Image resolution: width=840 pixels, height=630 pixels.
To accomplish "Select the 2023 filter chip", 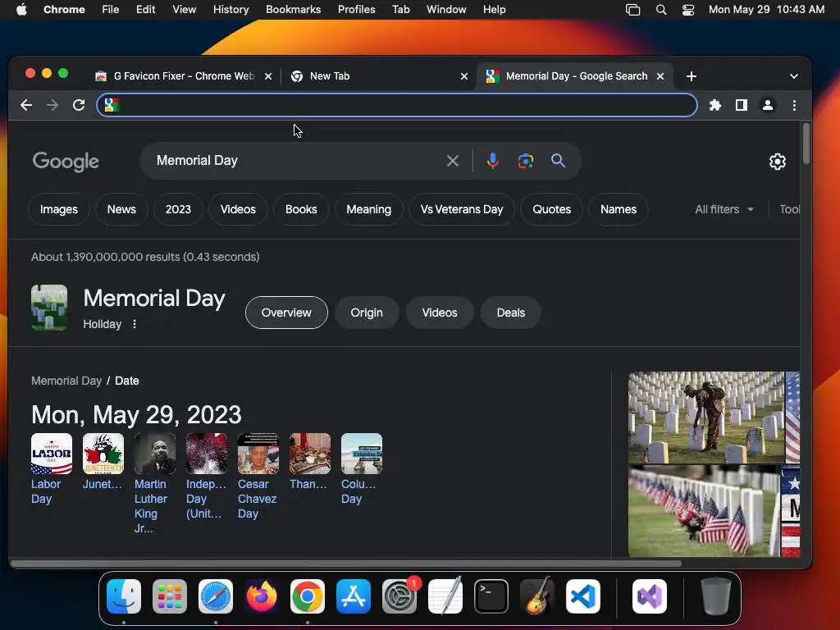I will pyautogui.click(x=178, y=209).
